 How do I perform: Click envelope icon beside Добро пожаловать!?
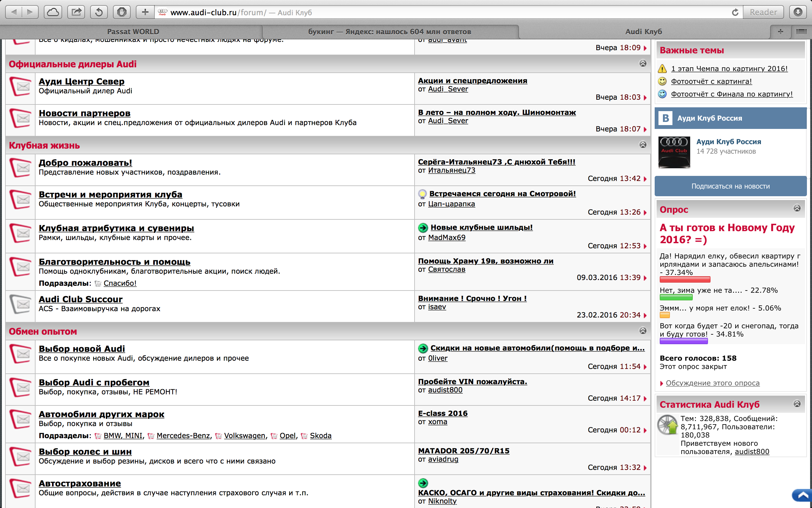point(20,167)
